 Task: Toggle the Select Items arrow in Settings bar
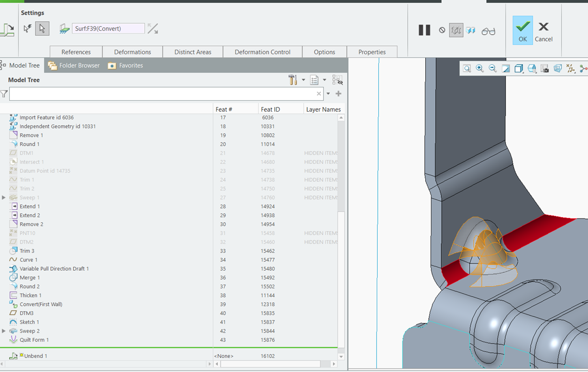pos(42,28)
